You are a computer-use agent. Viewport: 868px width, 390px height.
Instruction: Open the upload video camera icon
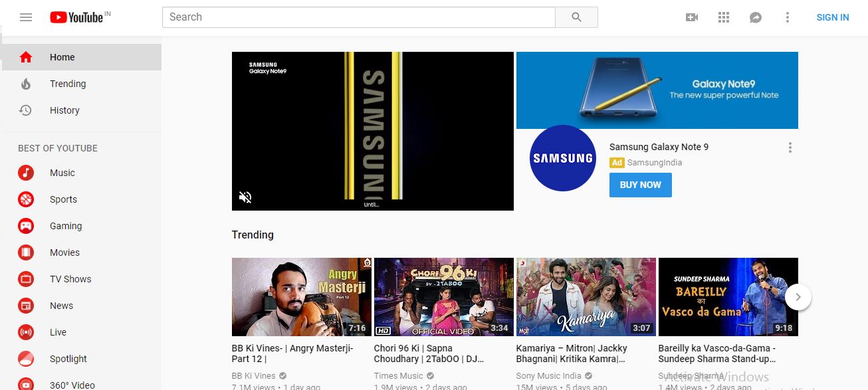pyautogui.click(x=692, y=17)
